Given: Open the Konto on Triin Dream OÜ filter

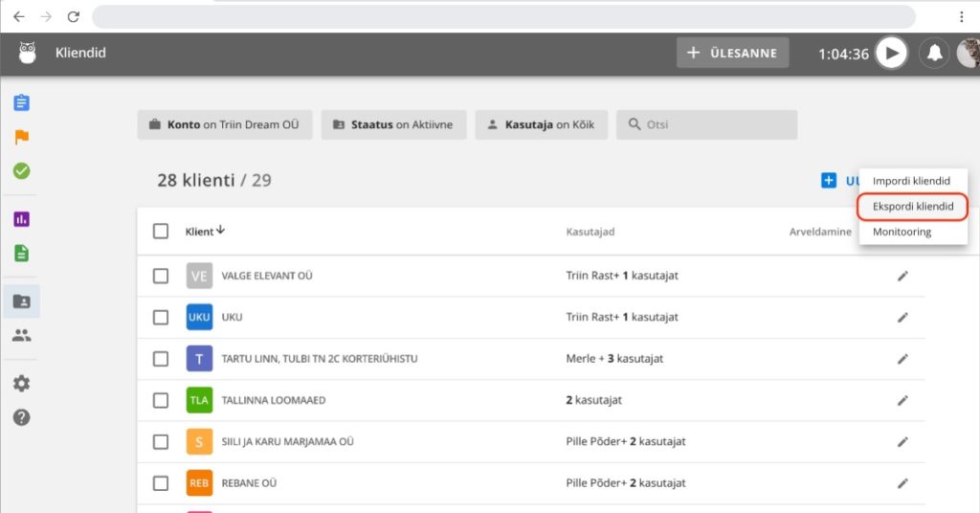Looking at the screenshot, I should (x=224, y=124).
